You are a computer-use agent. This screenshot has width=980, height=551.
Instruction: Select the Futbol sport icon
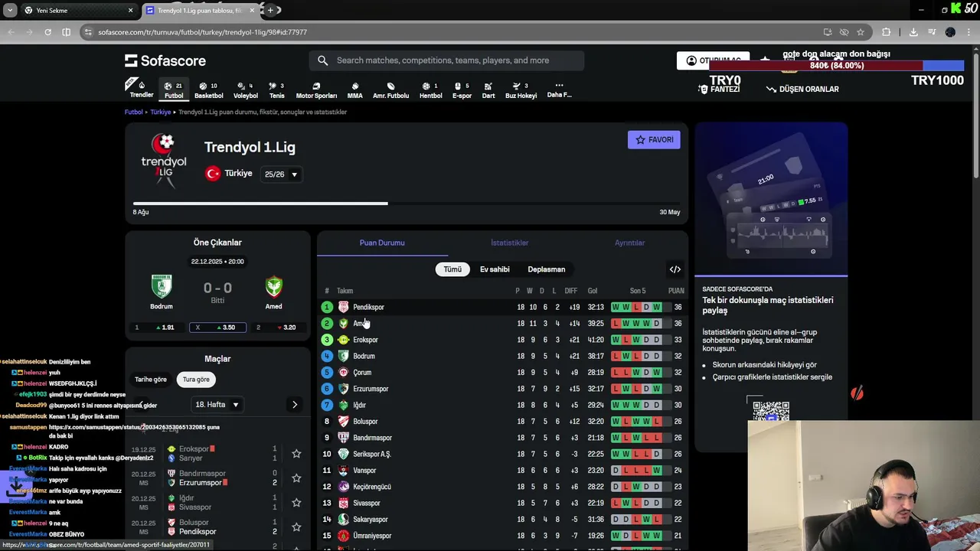[x=174, y=90]
